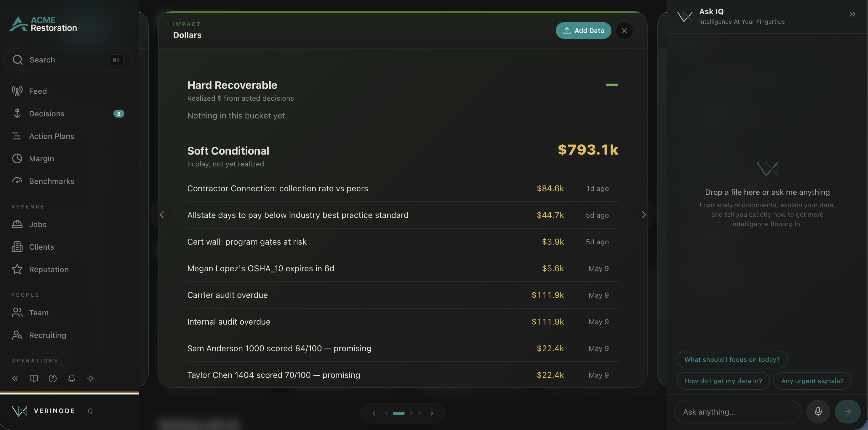The width and height of the screenshot is (868, 430).
Task: Send the Ask IQ message arrow
Action: point(848,411)
